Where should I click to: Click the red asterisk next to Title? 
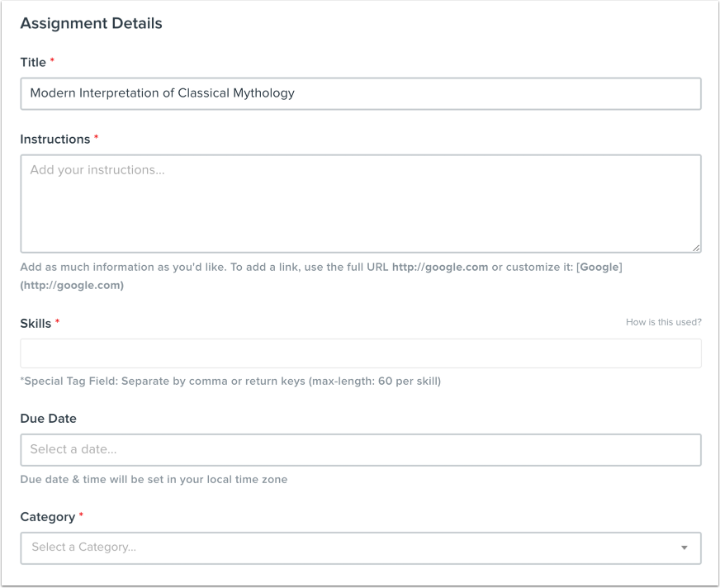[53, 62]
